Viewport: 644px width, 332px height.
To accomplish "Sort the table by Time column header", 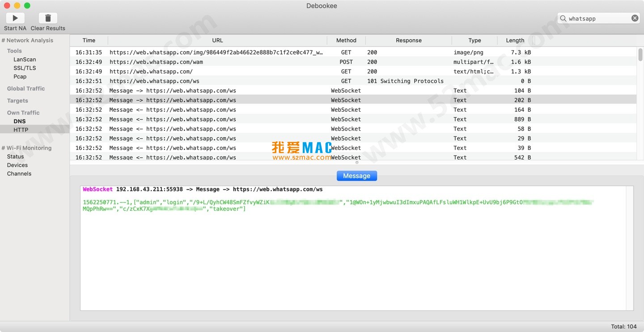I will [89, 40].
